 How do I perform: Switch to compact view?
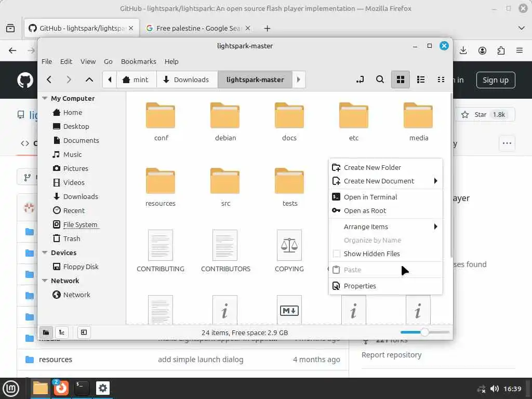441,79
